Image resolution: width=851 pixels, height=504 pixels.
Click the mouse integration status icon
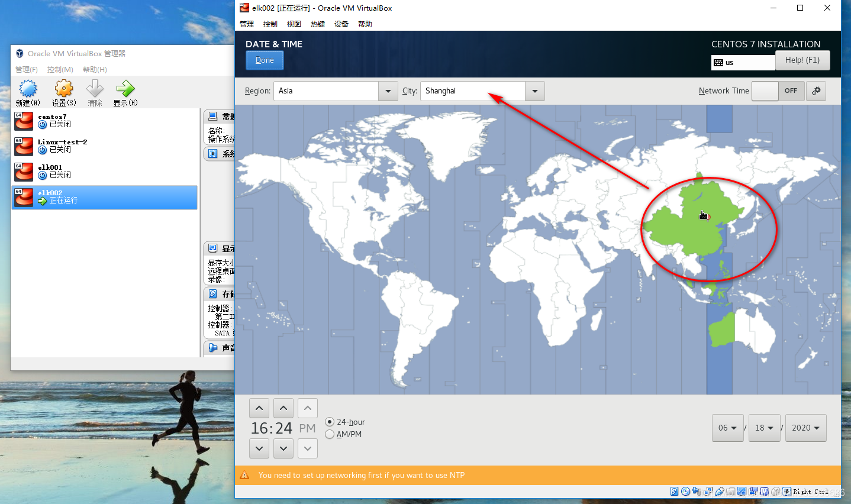tap(776, 491)
